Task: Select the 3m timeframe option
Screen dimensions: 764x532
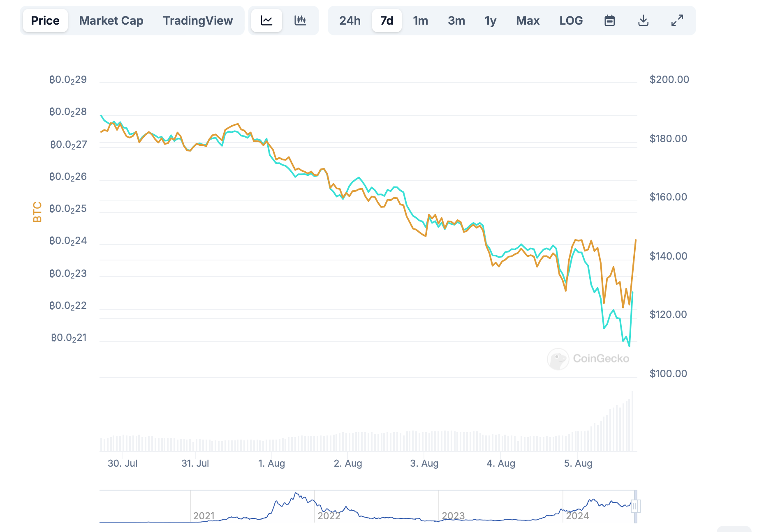Action: [456, 20]
